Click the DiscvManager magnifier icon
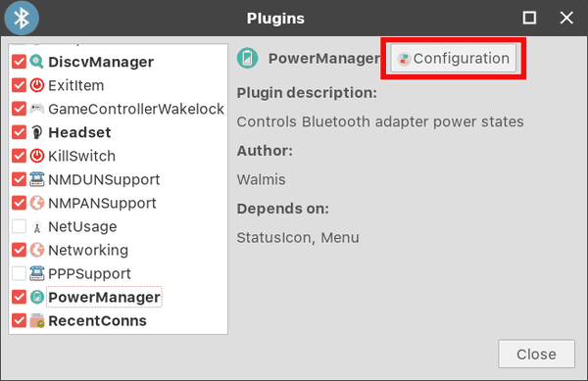The image size is (588, 381). [37, 62]
